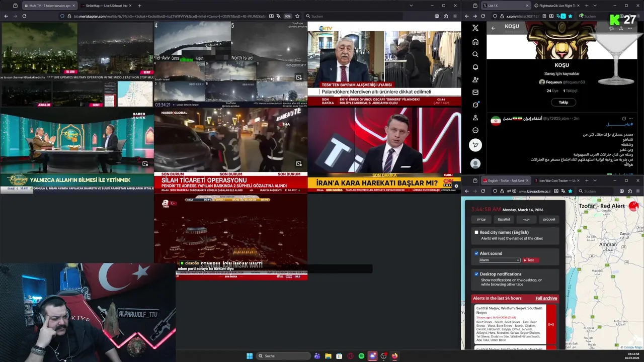Open the Alarm sound dropdown
Viewport: 644px width, 362px height.
click(499, 260)
